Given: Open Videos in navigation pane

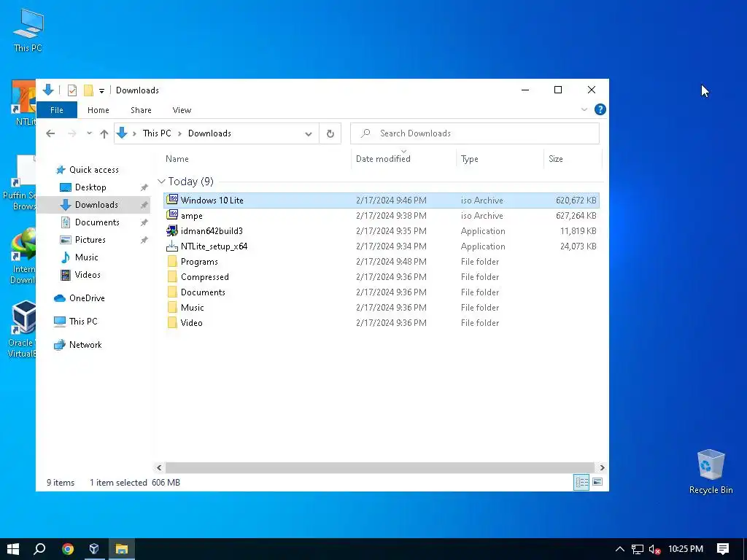Looking at the screenshot, I should point(88,275).
